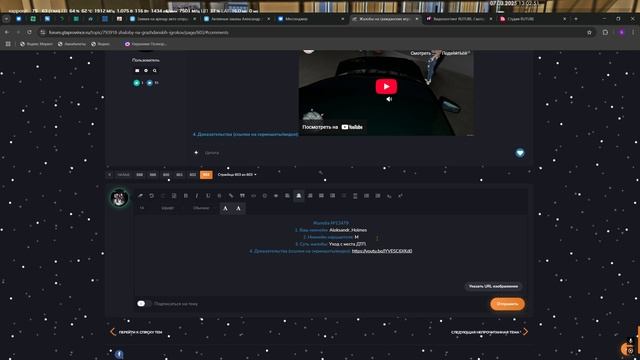640x360 pixels.
Task: Open the paragraph style dropdown 'Обычное'
Action: (202, 208)
